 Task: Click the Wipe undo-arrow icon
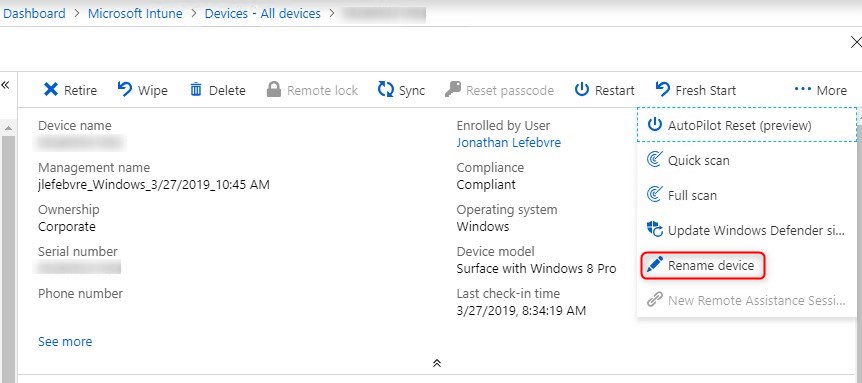pyautogui.click(x=125, y=90)
